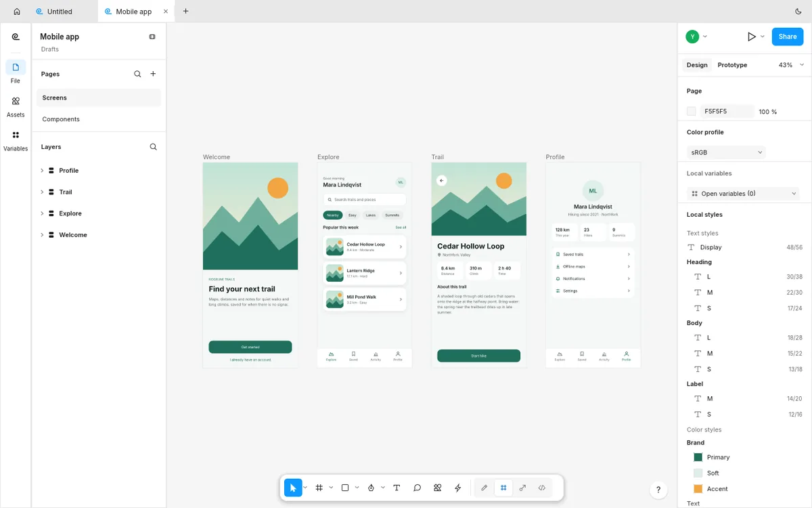Image resolution: width=812 pixels, height=508 pixels.
Task: Expand the Profile layer
Action: (x=42, y=171)
